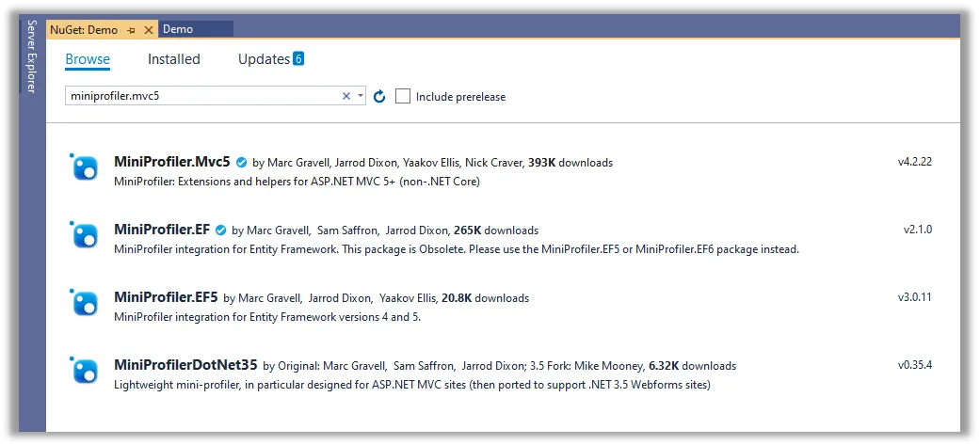Pin the NuGet: Demo tab

click(131, 30)
